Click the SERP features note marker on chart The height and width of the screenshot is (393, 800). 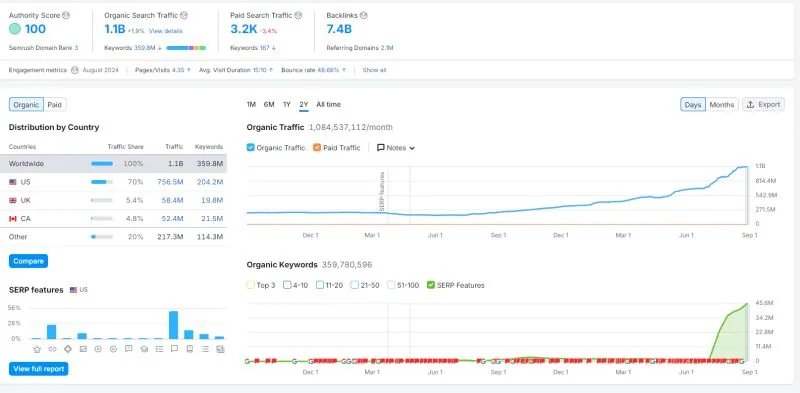point(382,192)
